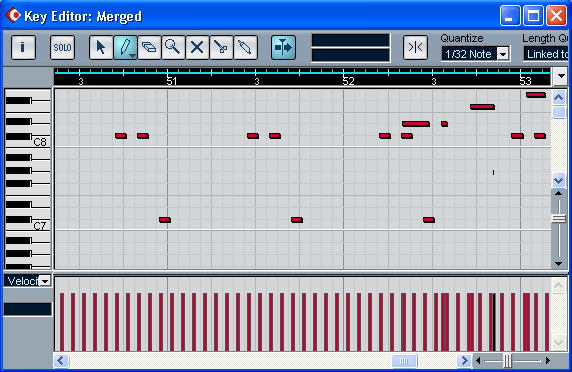Viewport: 572px width, 372px height.
Task: Click the Show Info 'i' button
Action: (x=23, y=47)
